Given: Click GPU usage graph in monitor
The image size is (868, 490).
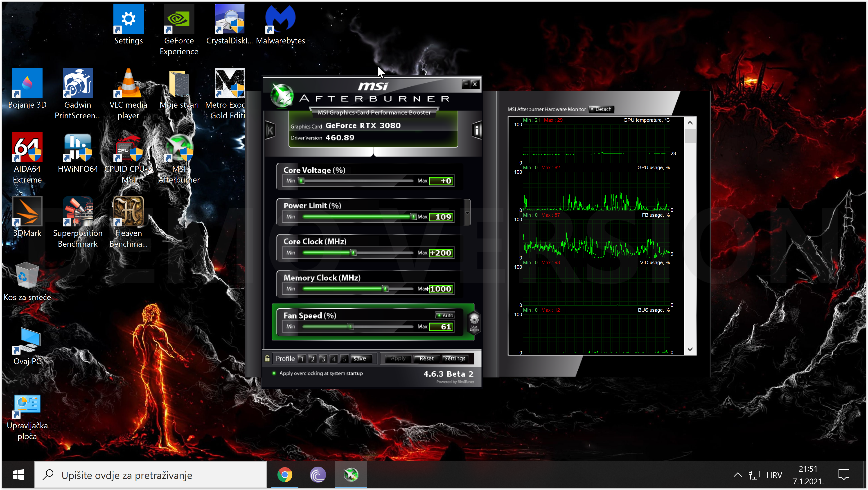Looking at the screenshot, I should pyautogui.click(x=596, y=191).
